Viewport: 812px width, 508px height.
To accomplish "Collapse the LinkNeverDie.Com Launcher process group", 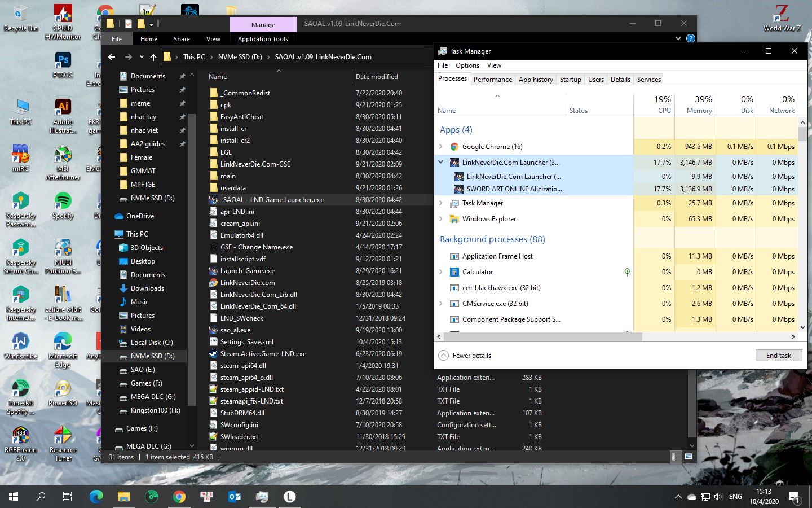I will point(441,163).
